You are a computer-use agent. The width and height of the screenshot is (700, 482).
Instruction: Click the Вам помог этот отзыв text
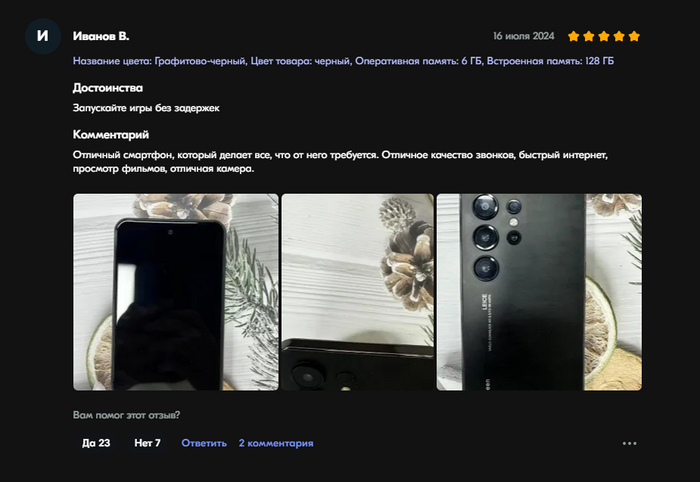126,415
